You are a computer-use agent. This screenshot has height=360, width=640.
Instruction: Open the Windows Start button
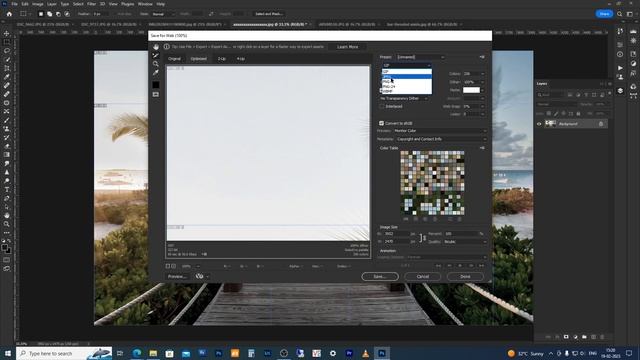pyautogui.click(x=7, y=353)
